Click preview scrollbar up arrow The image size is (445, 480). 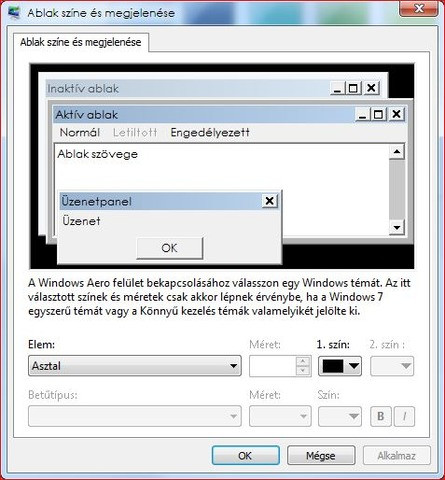(397, 152)
